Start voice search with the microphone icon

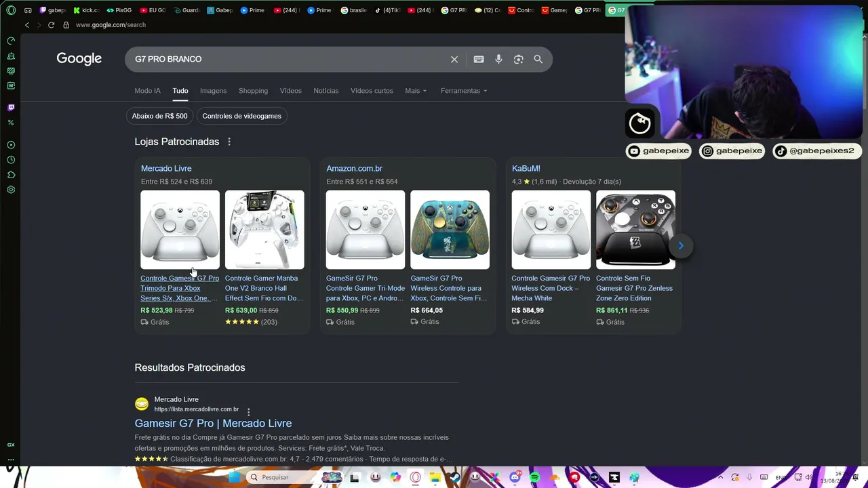click(x=498, y=59)
